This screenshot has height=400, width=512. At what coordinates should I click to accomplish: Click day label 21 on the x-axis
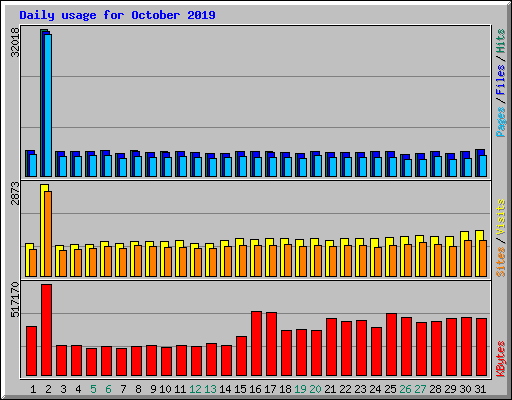coord(330,389)
